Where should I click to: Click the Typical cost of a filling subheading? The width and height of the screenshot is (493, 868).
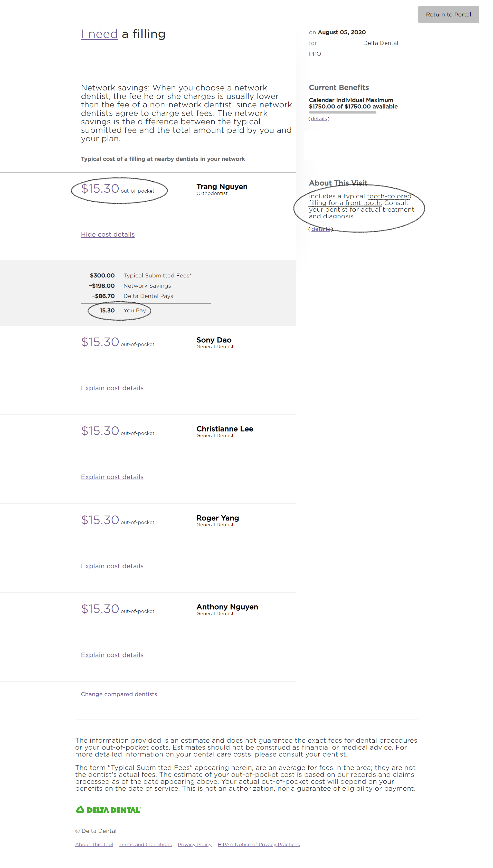pos(163,159)
